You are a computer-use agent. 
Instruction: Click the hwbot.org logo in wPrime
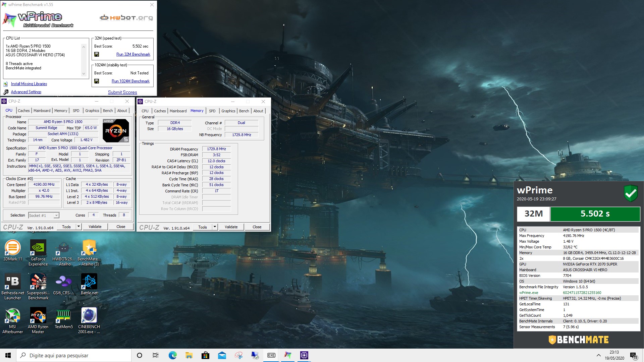(x=126, y=17)
